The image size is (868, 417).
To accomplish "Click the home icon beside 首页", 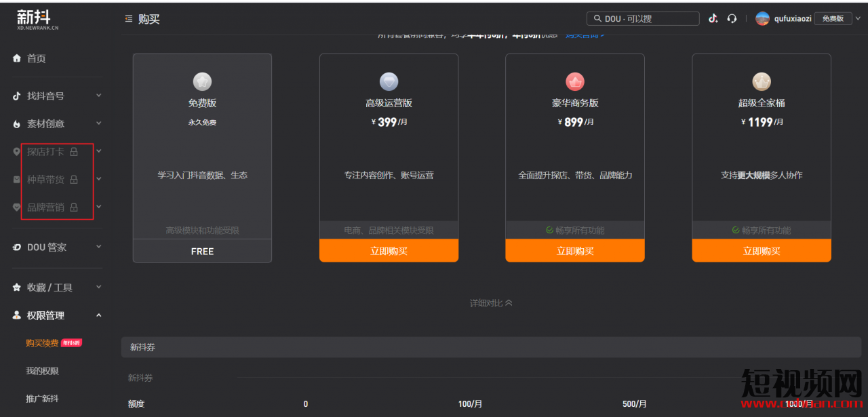I will [17, 58].
